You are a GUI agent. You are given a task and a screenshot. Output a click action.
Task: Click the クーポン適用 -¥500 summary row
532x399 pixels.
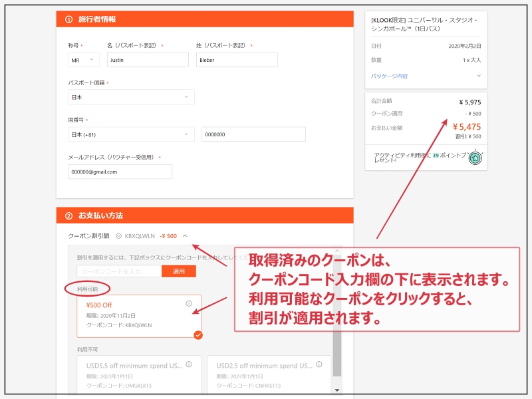tap(426, 113)
